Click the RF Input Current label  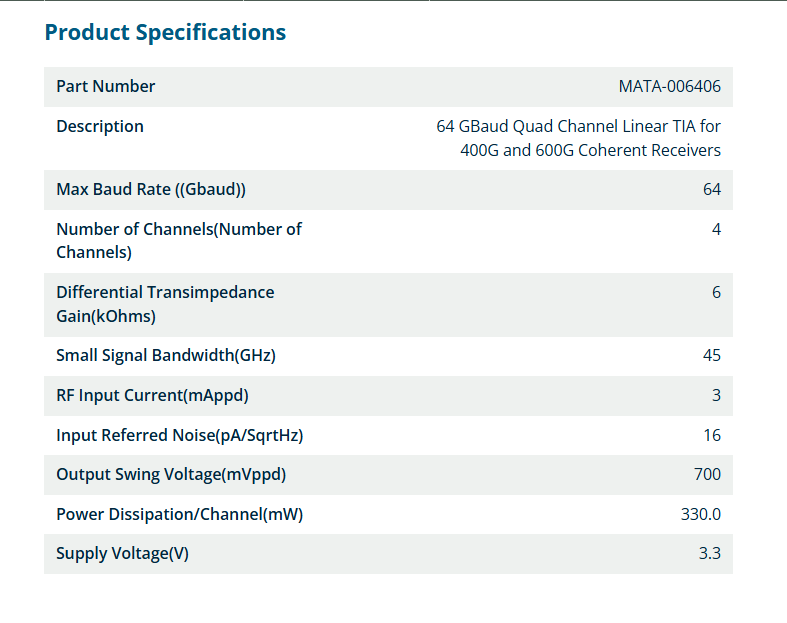point(152,395)
